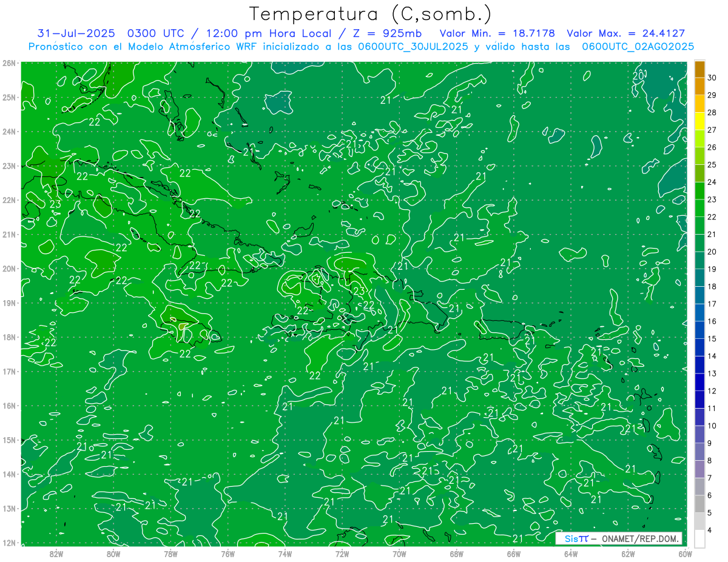Click the '16N' latitude axis label
The height and width of the screenshot is (562, 728).
pos(9,406)
